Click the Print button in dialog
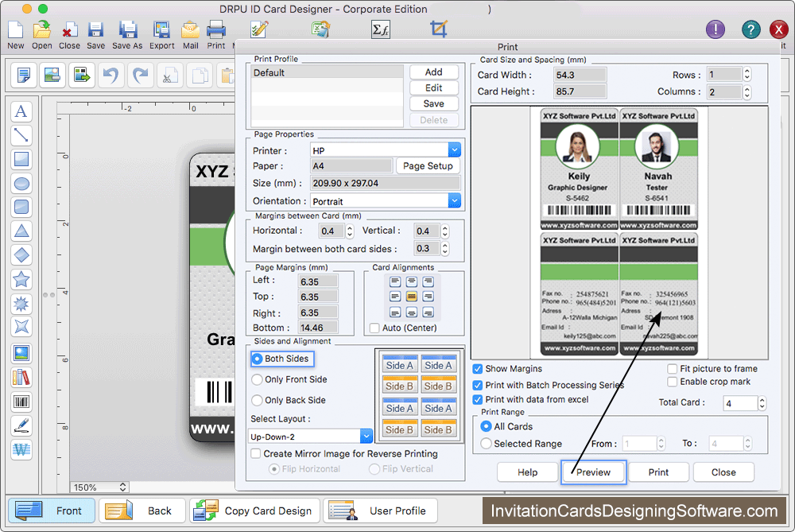This screenshot has width=795, height=532. (658, 472)
